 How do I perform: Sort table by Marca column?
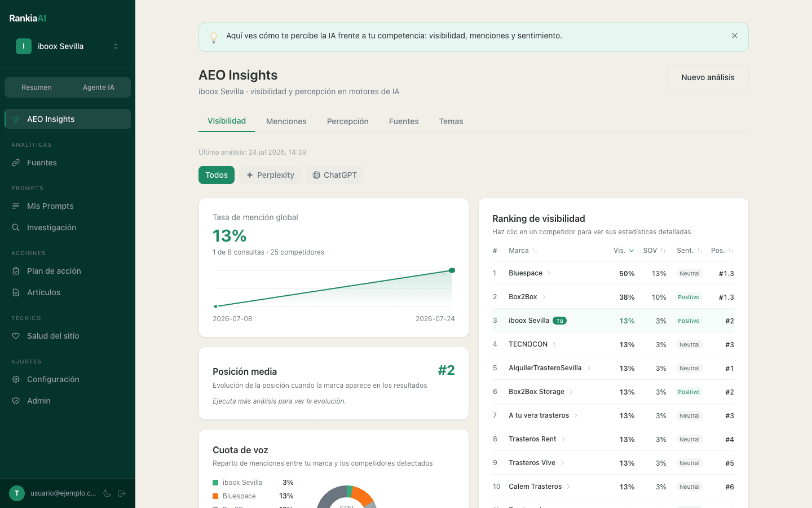point(523,251)
